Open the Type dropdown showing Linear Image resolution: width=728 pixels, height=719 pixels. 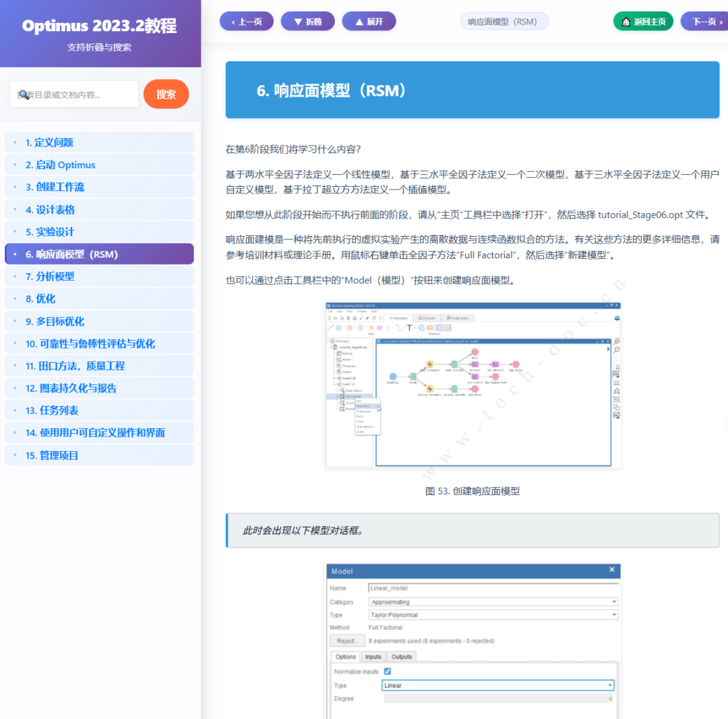pos(497,685)
